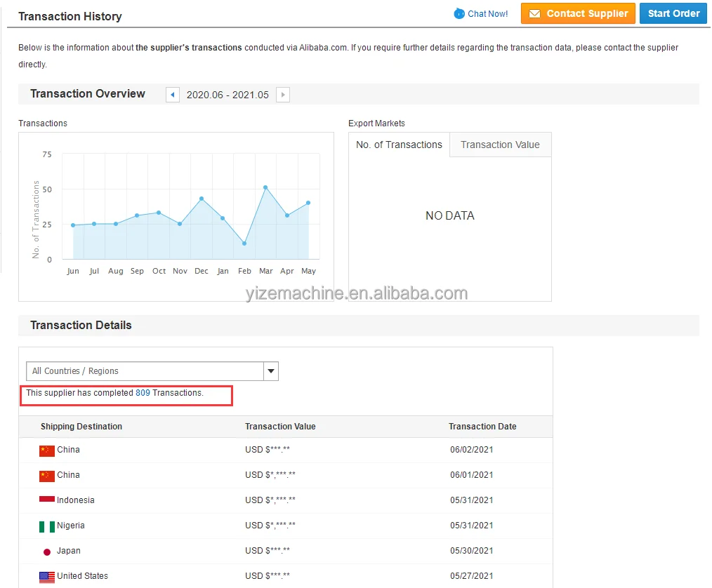712x588 pixels.
Task: Open the All Countries / Regions dropdown
Action: [145, 371]
